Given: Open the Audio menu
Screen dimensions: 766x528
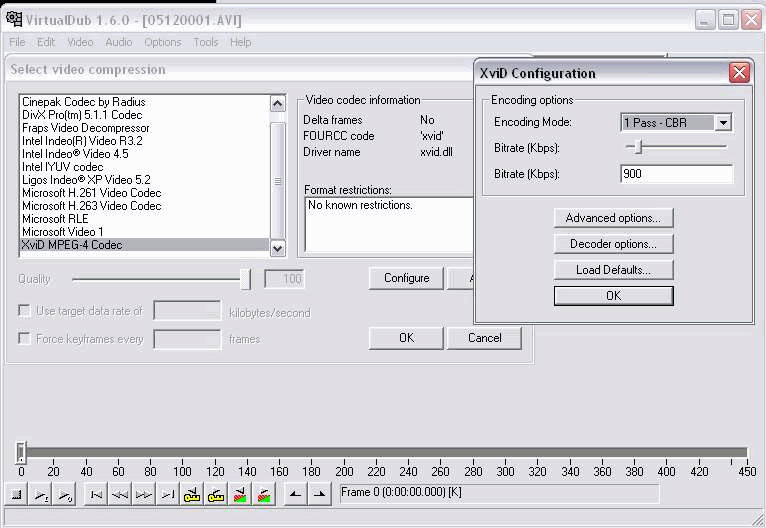Looking at the screenshot, I should [119, 42].
